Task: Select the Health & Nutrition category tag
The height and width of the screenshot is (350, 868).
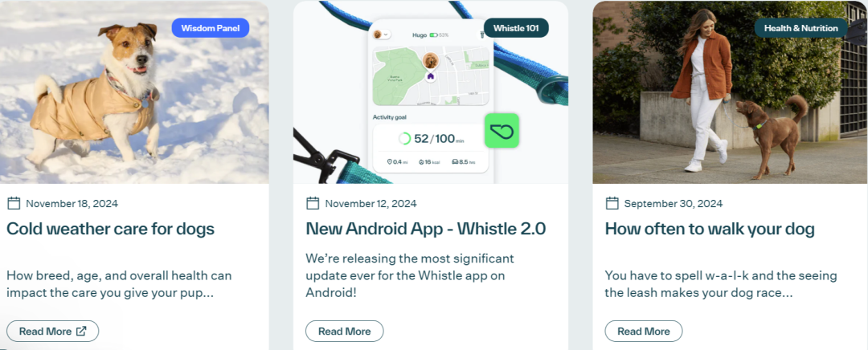Action: tap(800, 27)
